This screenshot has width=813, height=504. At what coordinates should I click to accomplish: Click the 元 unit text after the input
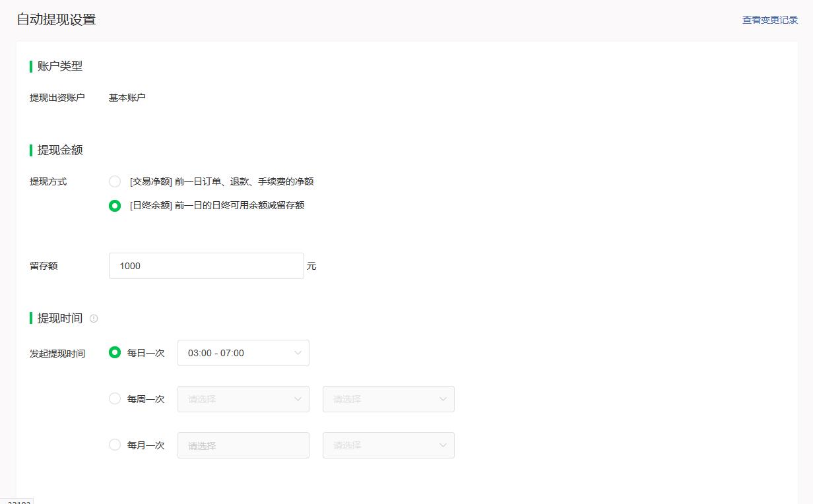pos(311,266)
